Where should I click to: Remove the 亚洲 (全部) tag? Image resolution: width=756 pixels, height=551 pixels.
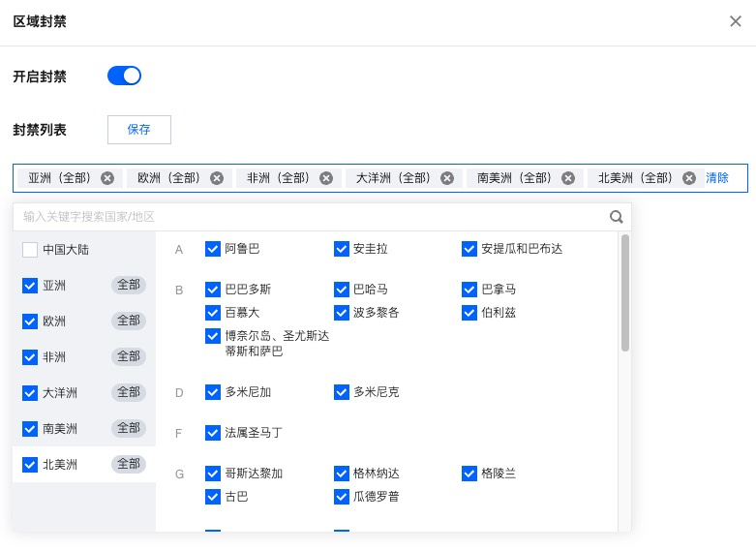click(x=107, y=178)
